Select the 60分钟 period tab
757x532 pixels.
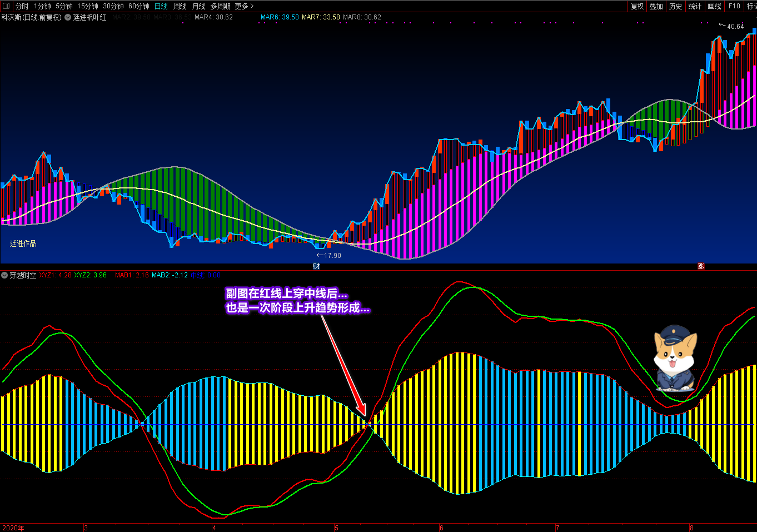tap(138, 6)
